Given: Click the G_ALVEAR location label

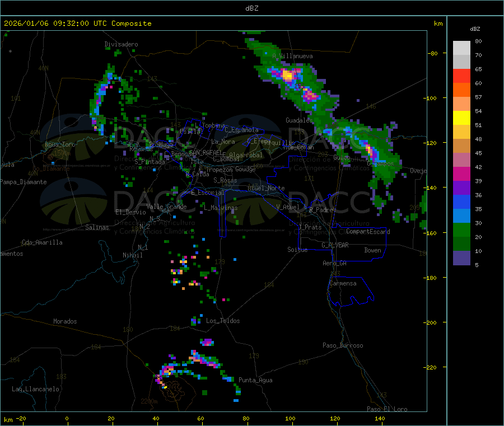Looking at the screenshot, I should coord(335,245).
